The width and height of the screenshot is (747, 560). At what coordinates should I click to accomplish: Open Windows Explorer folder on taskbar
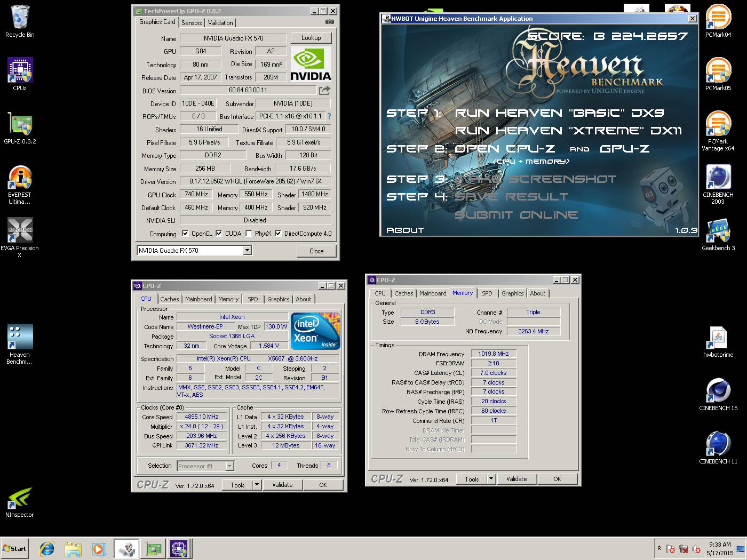73,548
